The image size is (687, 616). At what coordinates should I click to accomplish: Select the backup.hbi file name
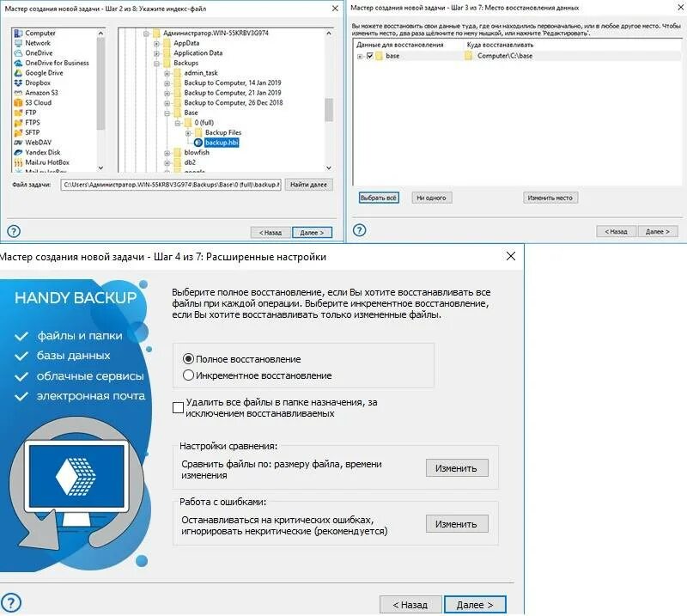[222, 143]
